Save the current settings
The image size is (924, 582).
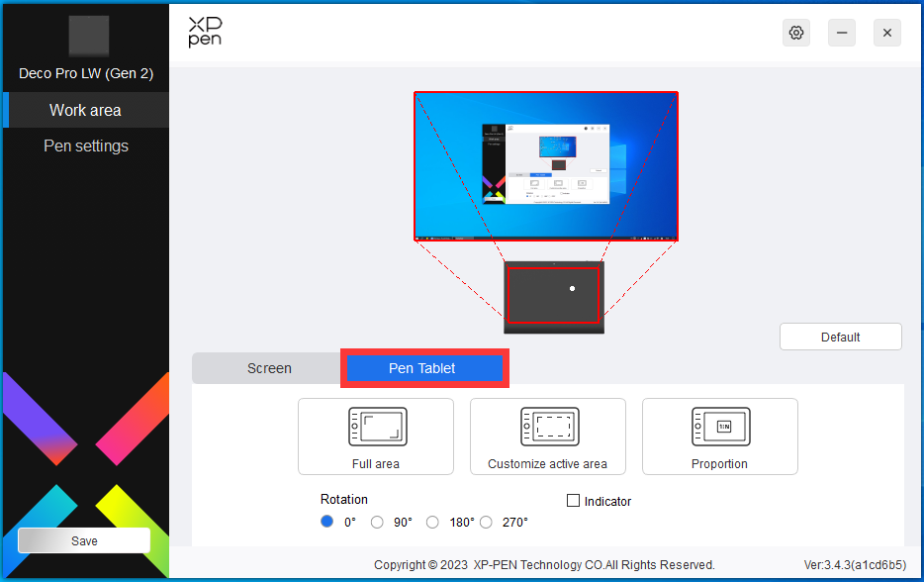(x=84, y=540)
